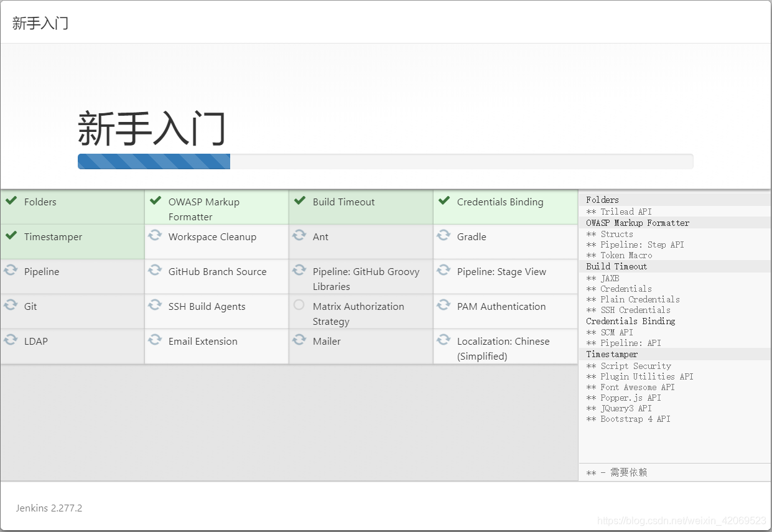This screenshot has width=772, height=532.
Task: Click the checkmark icon for Build Timeout
Action: pos(299,201)
